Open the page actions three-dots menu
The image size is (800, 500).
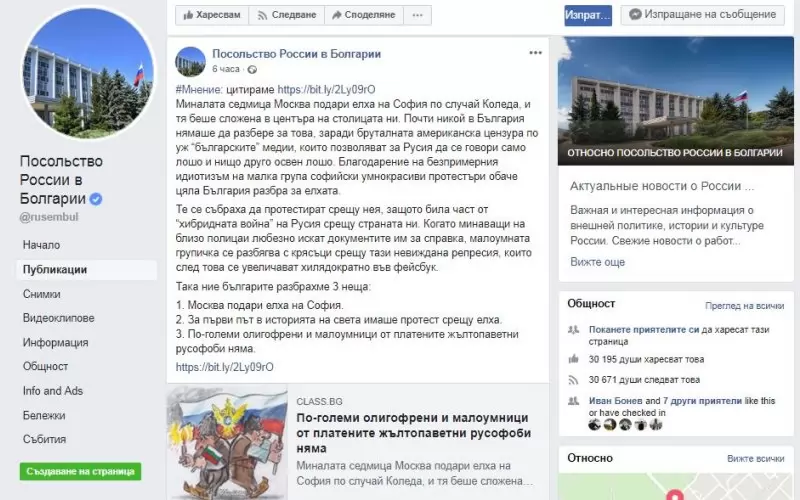coord(417,15)
